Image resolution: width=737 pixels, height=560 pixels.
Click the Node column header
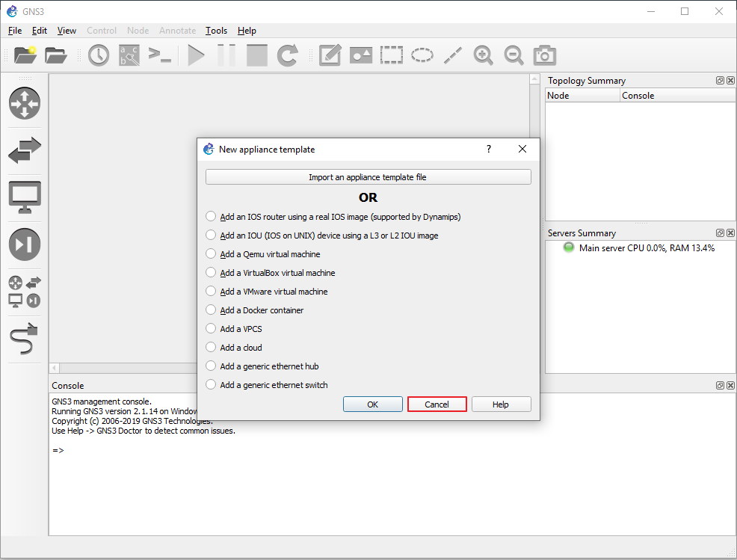582,96
